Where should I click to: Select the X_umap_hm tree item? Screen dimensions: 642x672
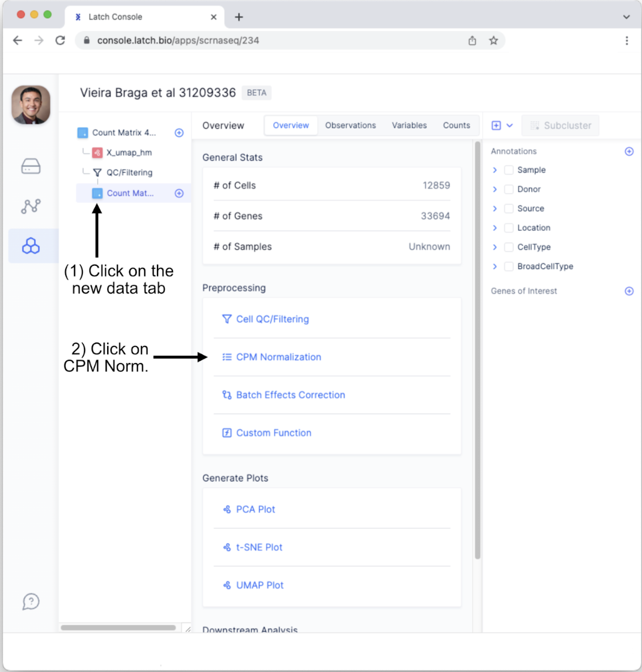129,153
